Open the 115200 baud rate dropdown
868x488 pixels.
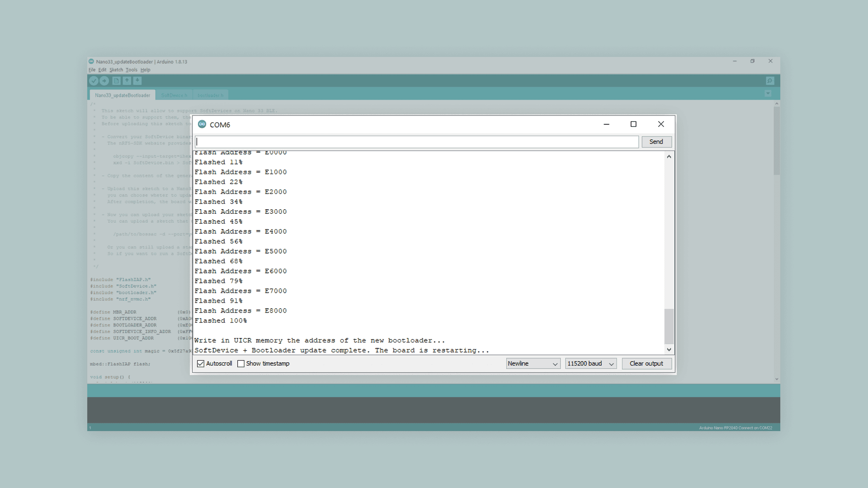[590, 364]
